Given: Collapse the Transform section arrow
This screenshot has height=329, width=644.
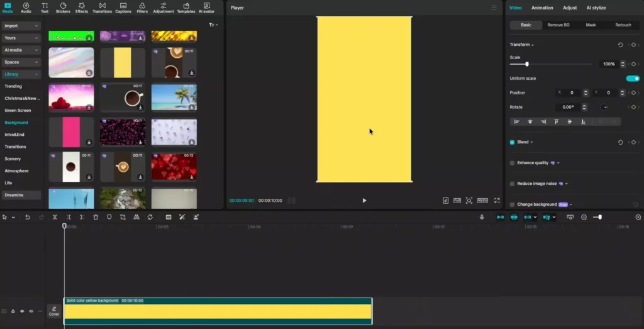Looking at the screenshot, I should pos(533,45).
